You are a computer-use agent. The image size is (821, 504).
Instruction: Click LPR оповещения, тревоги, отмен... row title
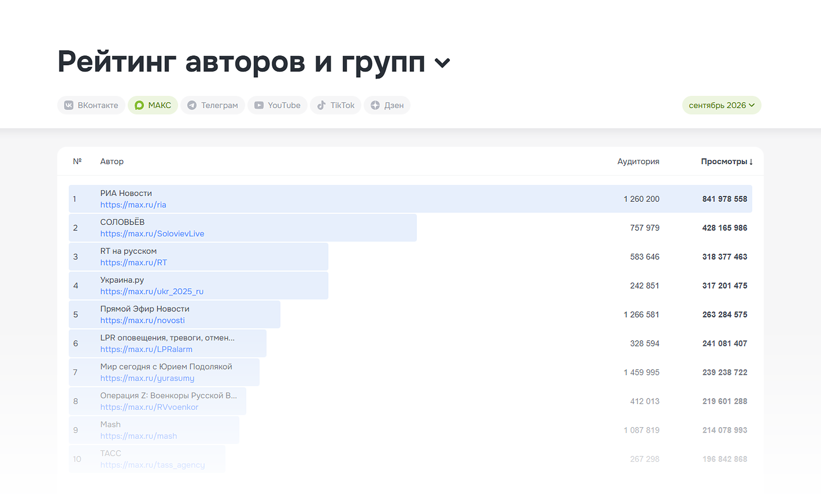point(168,338)
